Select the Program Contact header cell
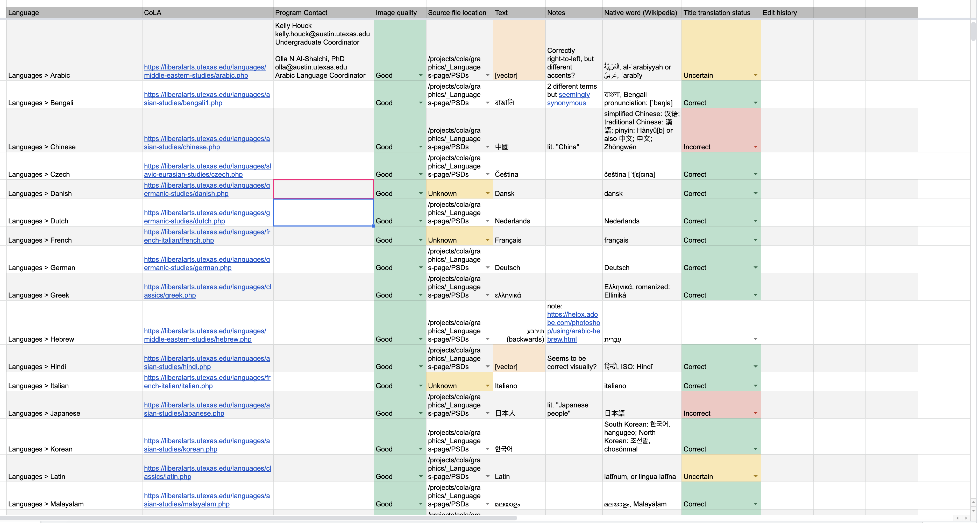Viewport: 980px width, 523px height. (x=323, y=12)
